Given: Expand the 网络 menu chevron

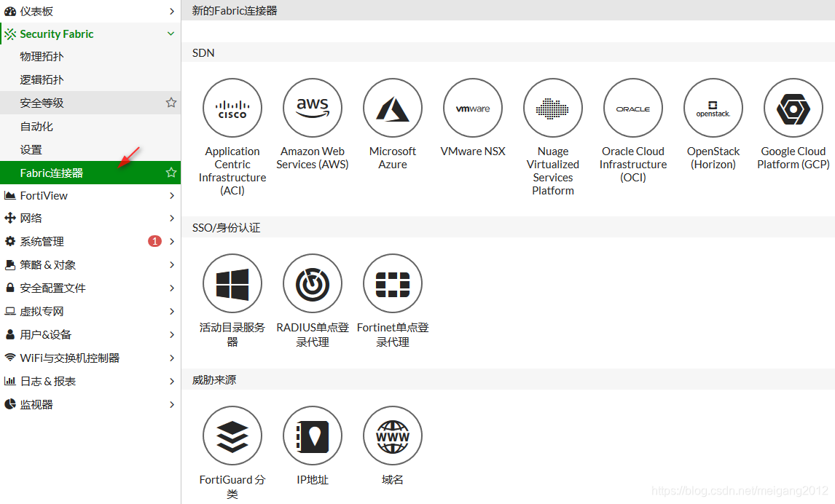Looking at the screenshot, I should 171,218.
